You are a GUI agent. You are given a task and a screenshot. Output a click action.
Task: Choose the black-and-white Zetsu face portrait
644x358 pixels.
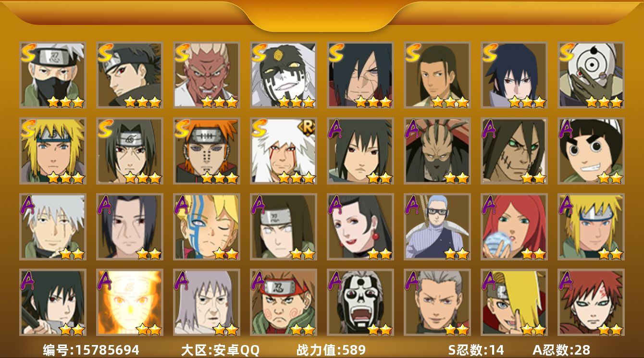click(284, 74)
